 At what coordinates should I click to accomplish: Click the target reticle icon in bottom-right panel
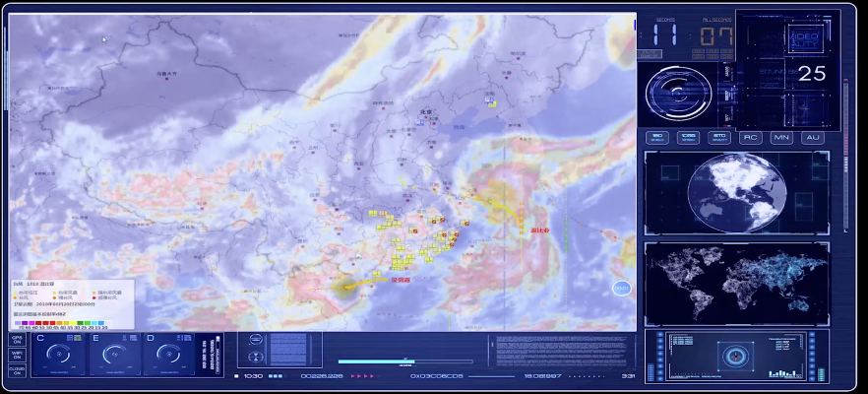(736, 357)
